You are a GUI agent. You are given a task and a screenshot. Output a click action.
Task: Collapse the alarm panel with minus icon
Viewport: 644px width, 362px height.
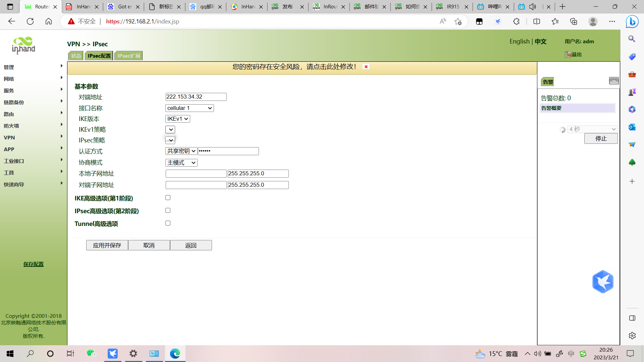[613, 81]
